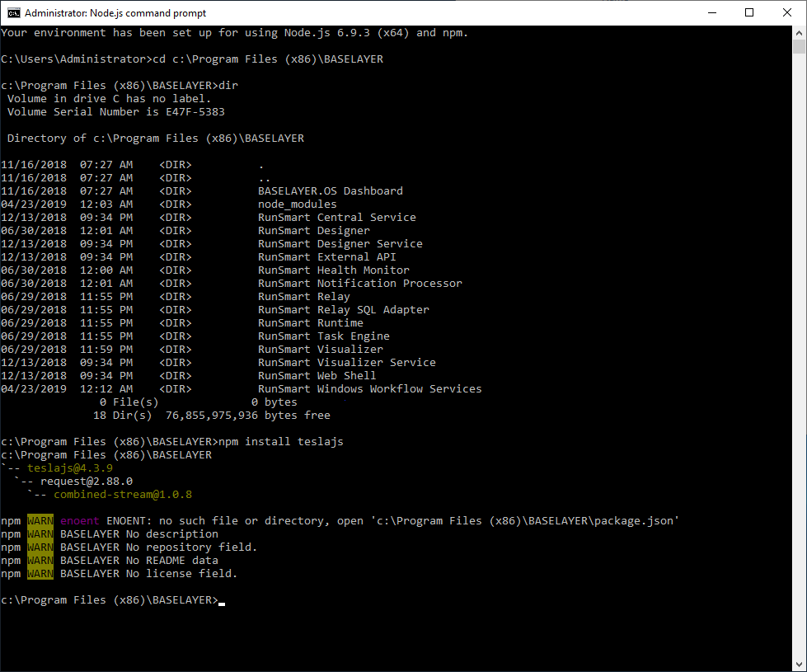
Task: Click 'BASELAYER No license field.' warning
Action: point(148,574)
